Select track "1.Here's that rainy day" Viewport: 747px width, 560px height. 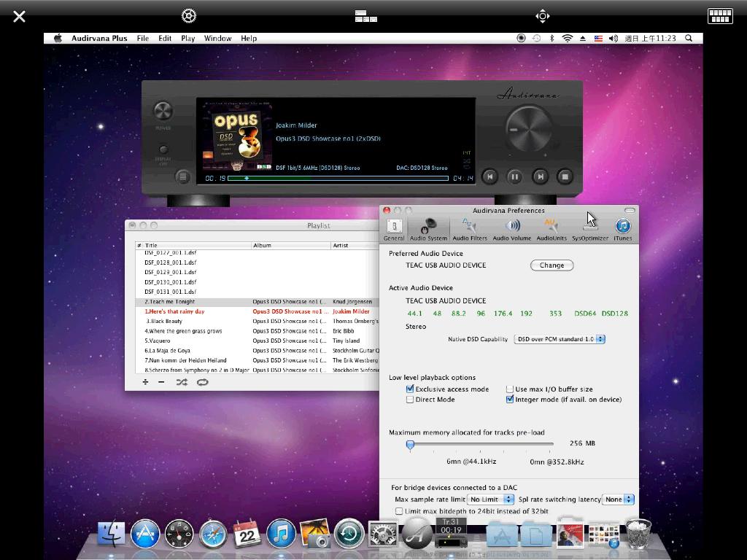[258, 311]
